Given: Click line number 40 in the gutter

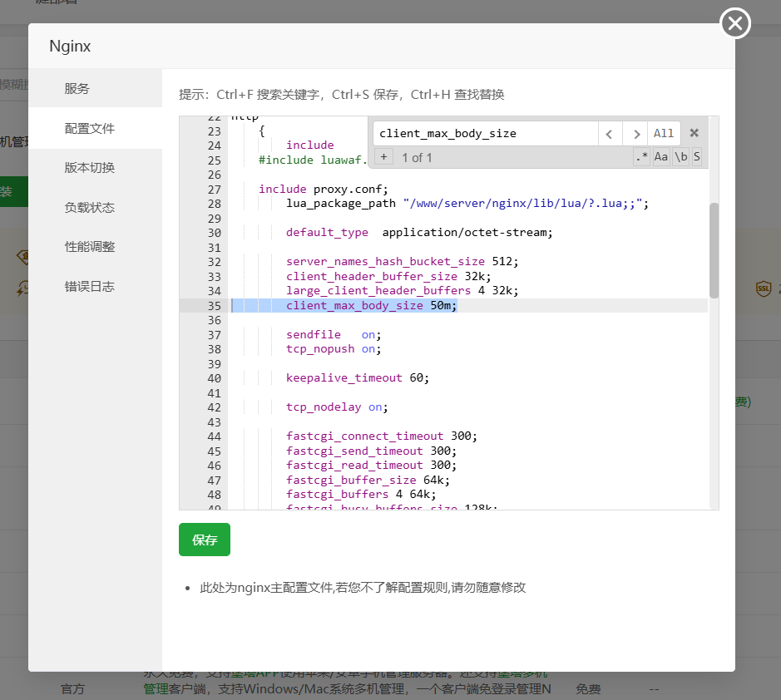Looking at the screenshot, I should pos(215,378).
